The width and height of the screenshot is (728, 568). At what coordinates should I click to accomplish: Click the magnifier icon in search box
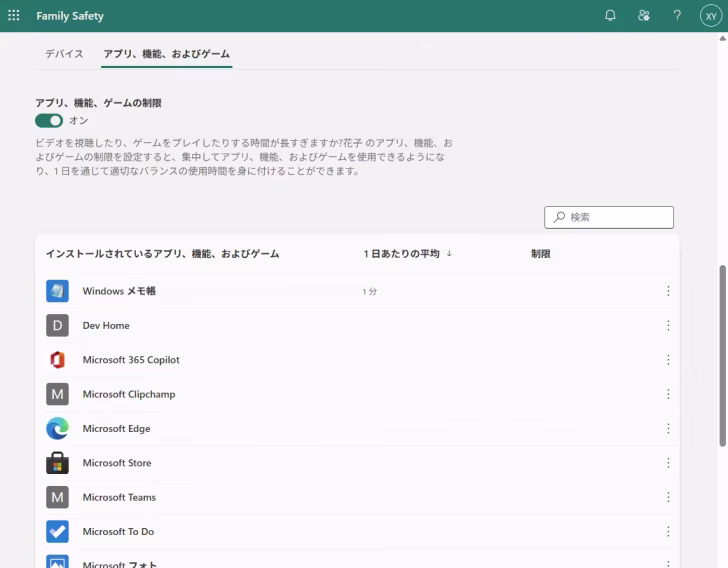(x=559, y=217)
